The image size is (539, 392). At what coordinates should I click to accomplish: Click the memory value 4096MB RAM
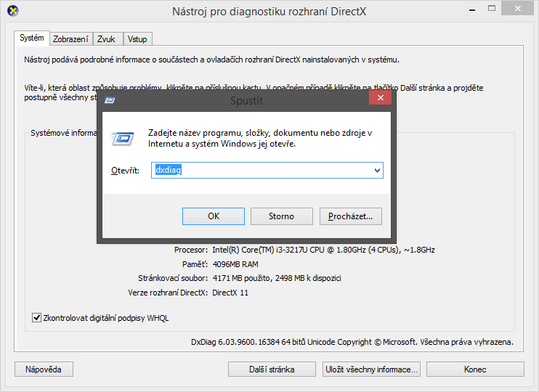[x=235, y=264]
